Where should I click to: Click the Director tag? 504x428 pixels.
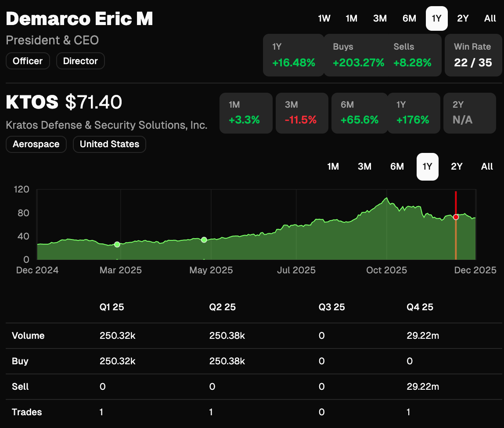click(80, 61)
